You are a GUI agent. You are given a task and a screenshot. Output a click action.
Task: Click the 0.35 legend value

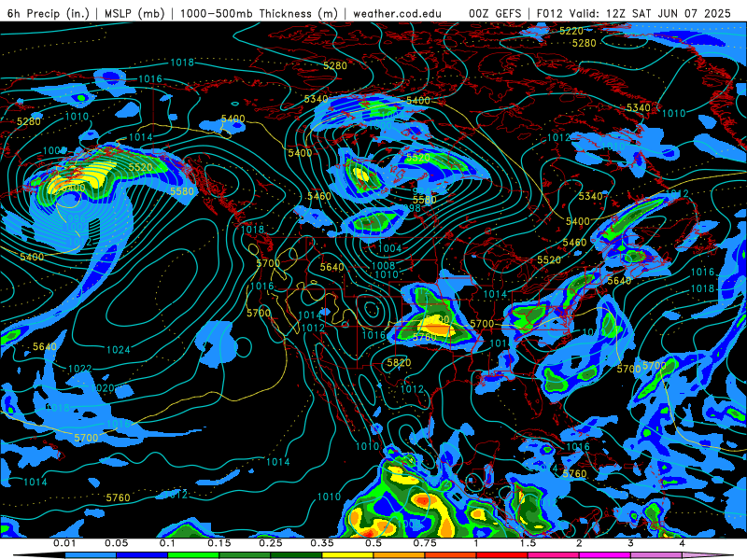pyautogui.click(x=322, y=543)
